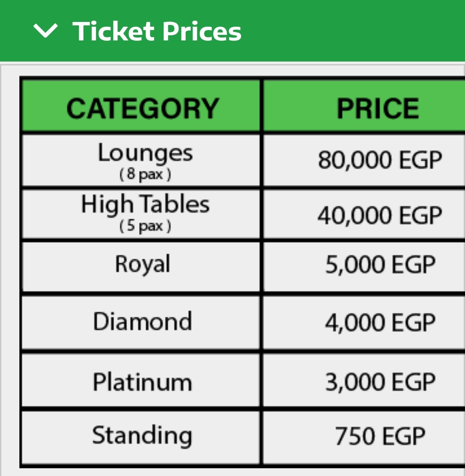Click the PRICE column header
465x476 pixels.
[378, 108]
